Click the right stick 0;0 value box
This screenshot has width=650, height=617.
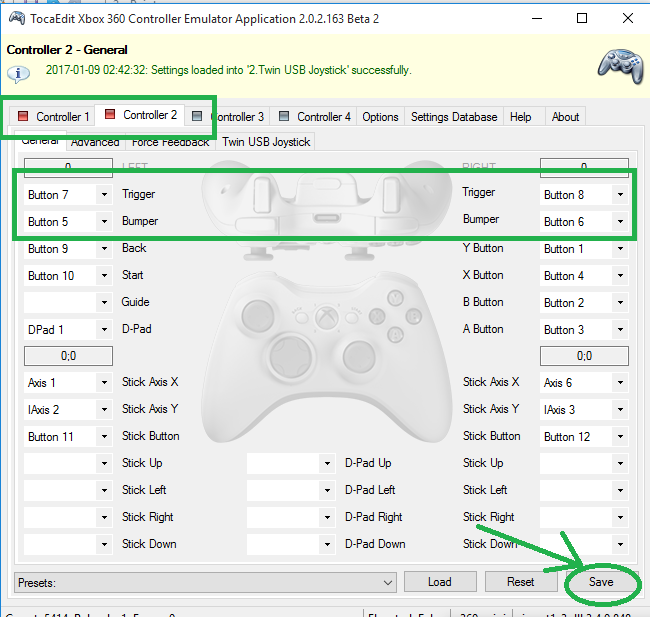pos(584,356)
